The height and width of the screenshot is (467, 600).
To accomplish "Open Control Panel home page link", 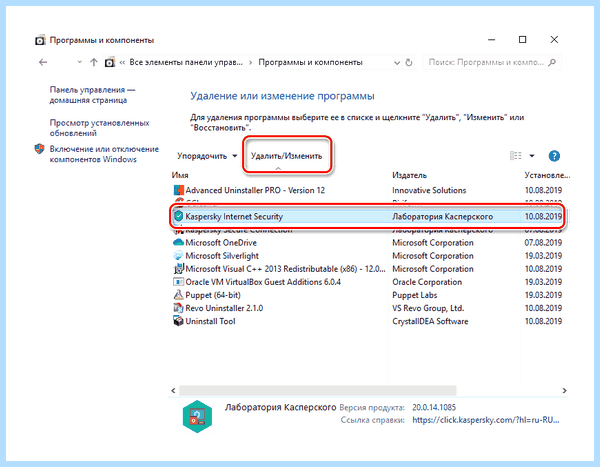I will 92,95.
